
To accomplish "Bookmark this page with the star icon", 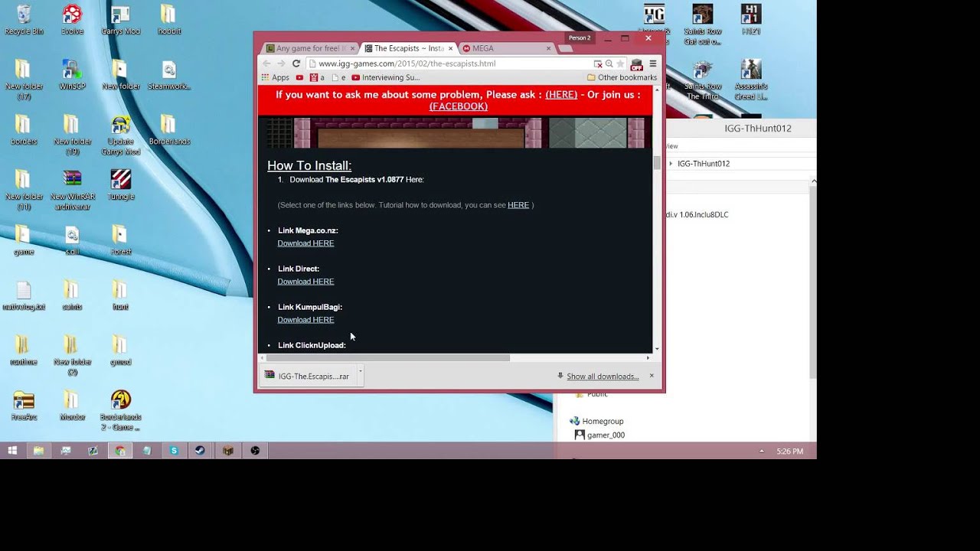I will click(620, 64).
